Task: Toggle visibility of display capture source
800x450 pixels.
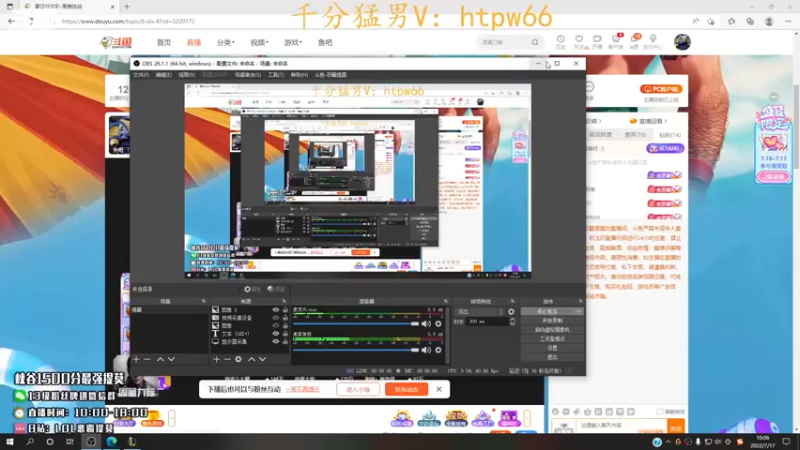Action: pyautogui.click(x=276, y=341)
